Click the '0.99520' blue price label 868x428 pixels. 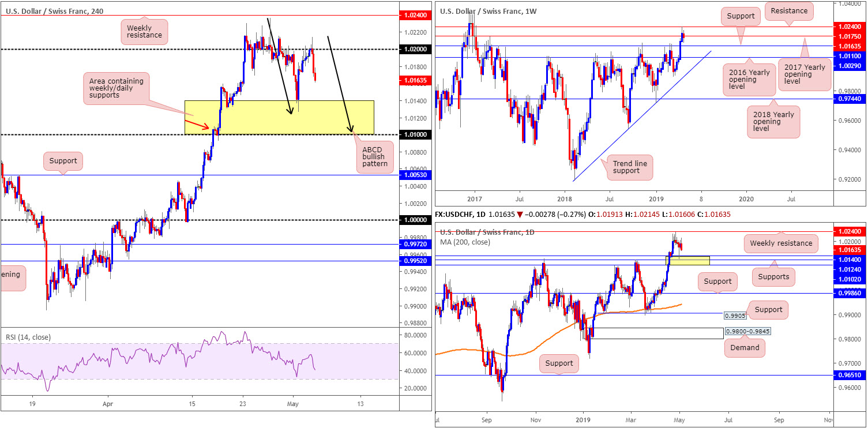point(415,261)
